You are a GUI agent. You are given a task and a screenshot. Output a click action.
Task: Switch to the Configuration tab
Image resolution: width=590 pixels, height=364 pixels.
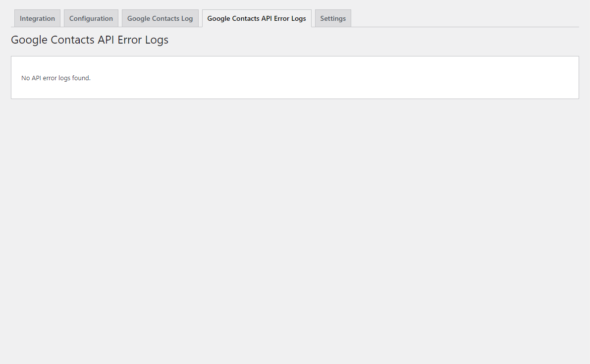point(91,18)
